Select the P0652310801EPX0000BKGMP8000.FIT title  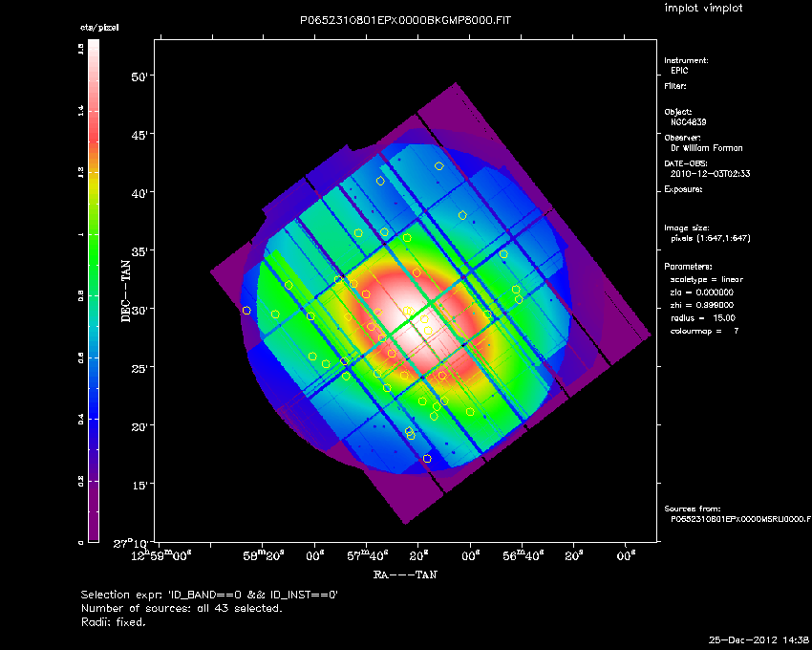click(x=405, y=21)
